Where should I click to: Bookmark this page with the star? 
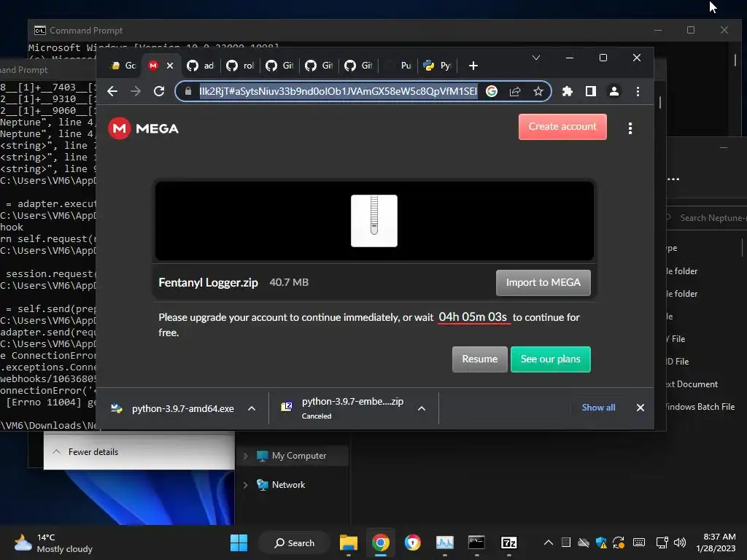538,91
